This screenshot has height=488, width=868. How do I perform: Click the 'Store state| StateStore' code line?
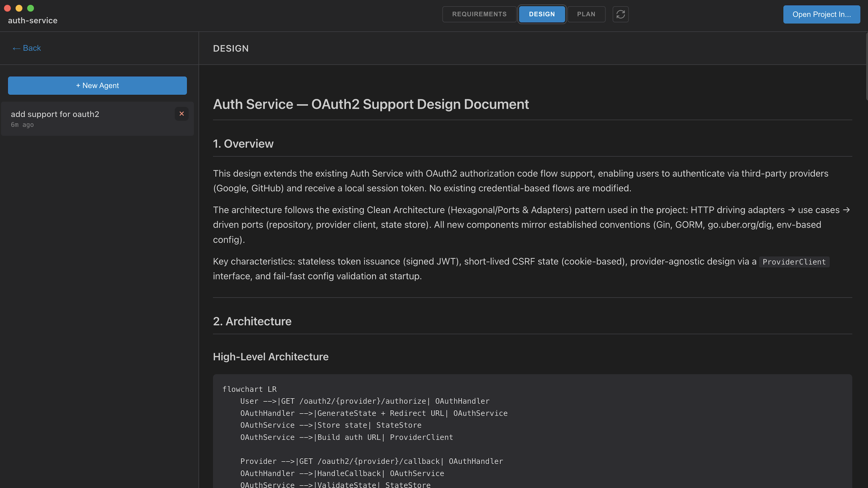[x=331, y=425]
